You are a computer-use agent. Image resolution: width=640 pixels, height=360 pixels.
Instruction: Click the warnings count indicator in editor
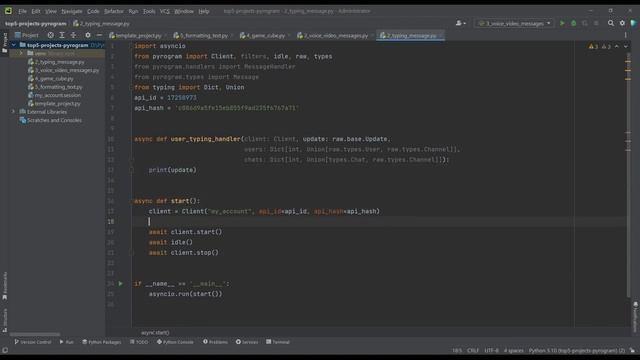coord(593,47)
